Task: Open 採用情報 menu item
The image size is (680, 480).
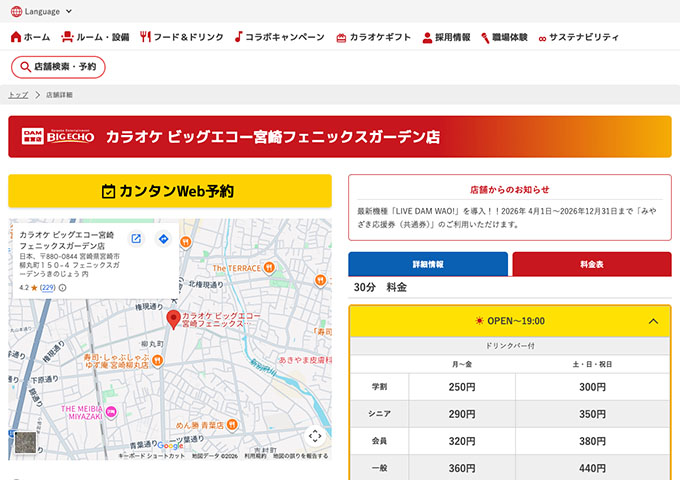Action: 446,37
